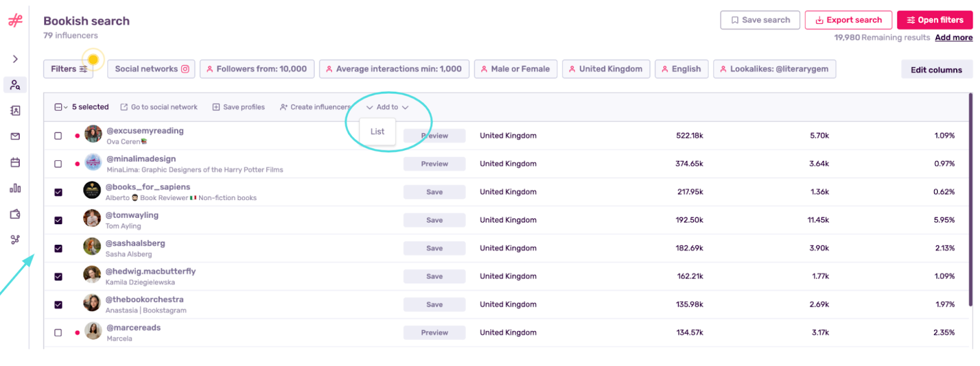The image size is (980, 366).
Task: Open the calendar sidebar icon
Action: coord(15,162)
